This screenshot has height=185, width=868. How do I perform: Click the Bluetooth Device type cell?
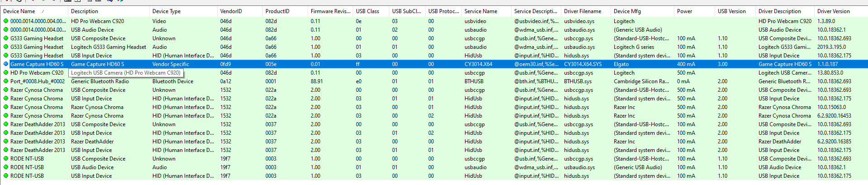pos(173,81)
